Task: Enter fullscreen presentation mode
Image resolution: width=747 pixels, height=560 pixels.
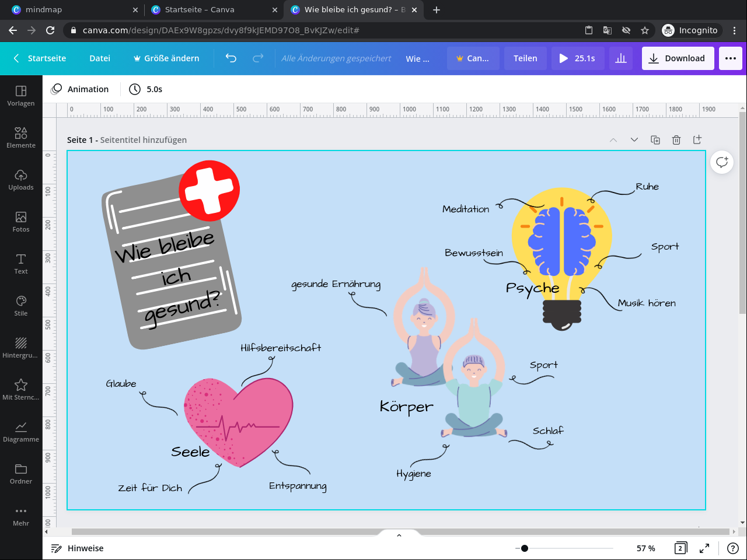Action: click(x=704, y=548)
